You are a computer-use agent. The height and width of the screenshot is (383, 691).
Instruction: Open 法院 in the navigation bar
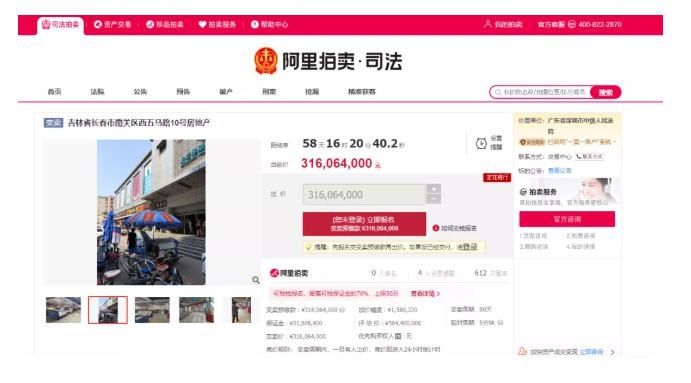coord(97,92)
